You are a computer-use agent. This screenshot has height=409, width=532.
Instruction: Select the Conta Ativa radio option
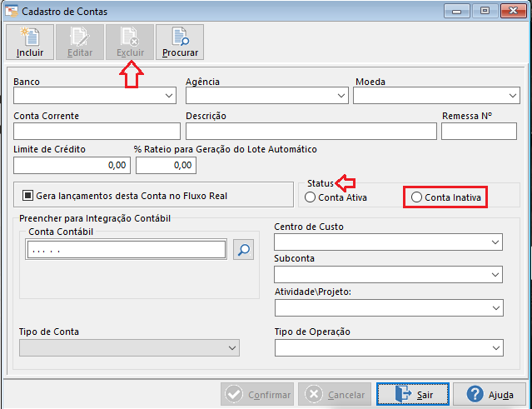[x=310, y=197]
